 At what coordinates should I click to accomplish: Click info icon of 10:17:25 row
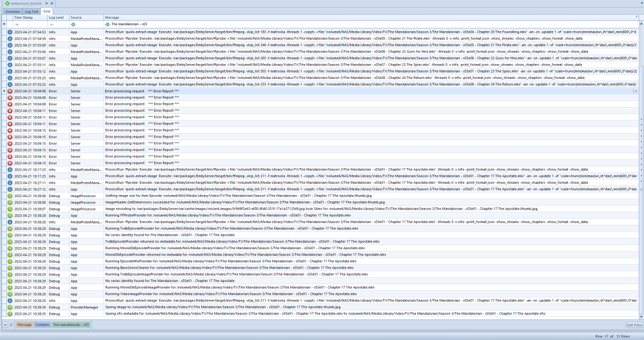pos(10,176)
